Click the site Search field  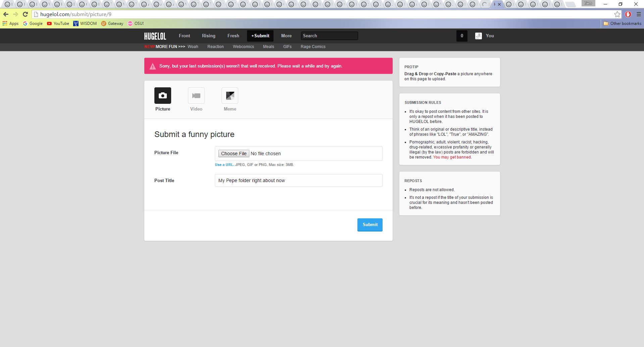click(x=329, y=36)
